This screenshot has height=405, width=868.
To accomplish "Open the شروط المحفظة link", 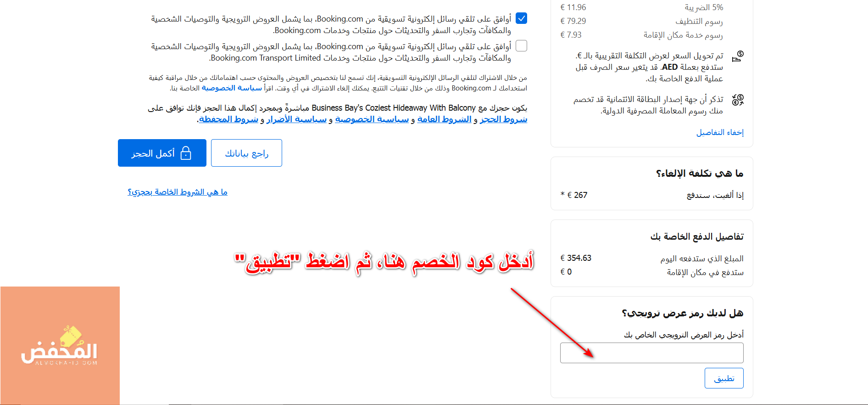I will point(228,119).
